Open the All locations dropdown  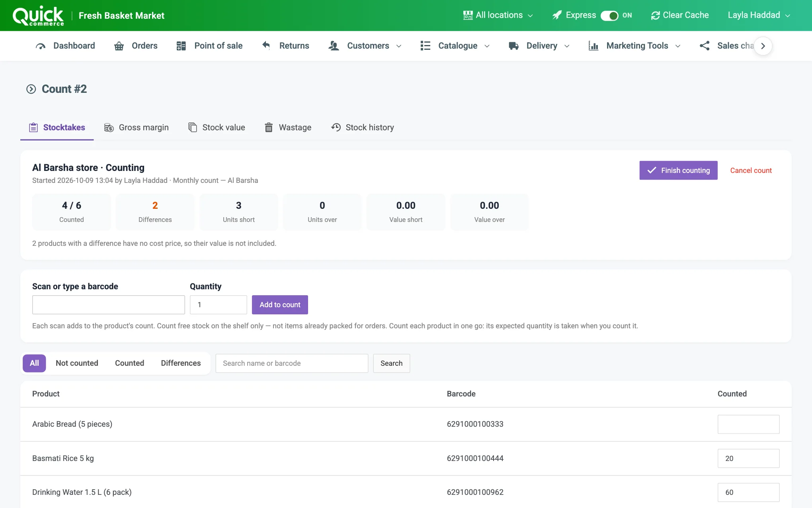[x=498, y=15]
